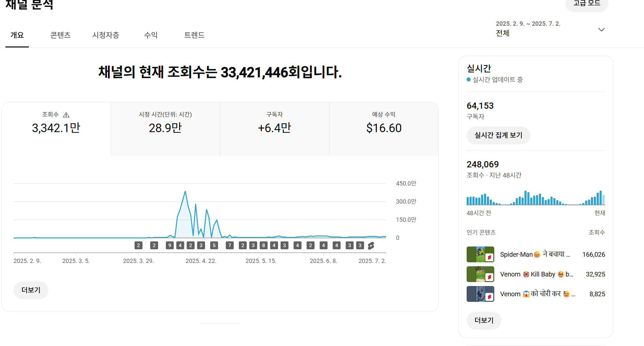Select the 시청 시간(단위: 시간) metric card
The height and width of the screenshot is (346, 644).
tap(165, 129)
